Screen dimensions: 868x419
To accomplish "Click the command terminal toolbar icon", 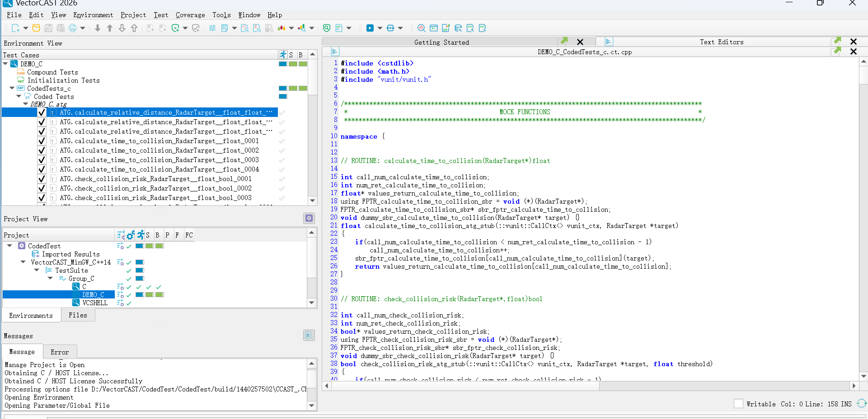I will tap(434, 28).
